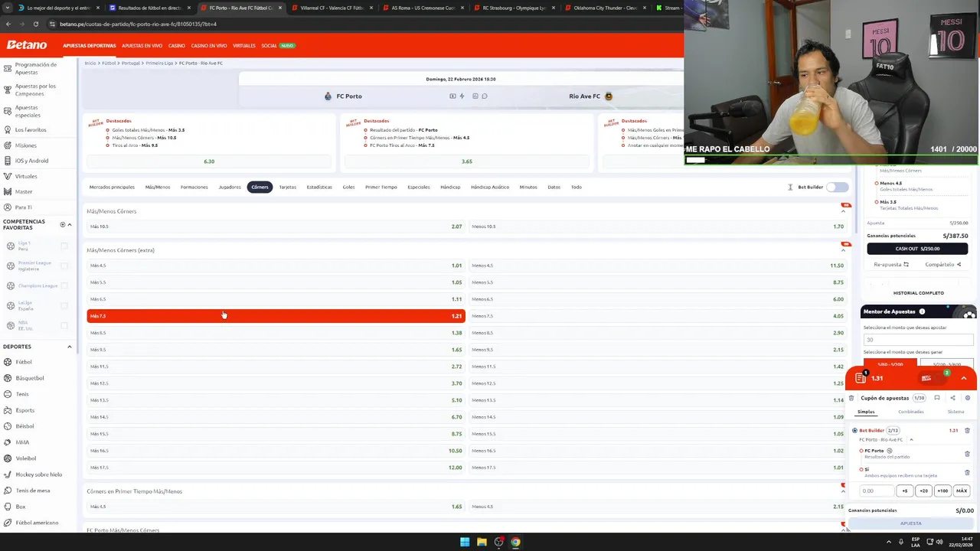Switch to Tarjetas market tab

[x=287, y=187]
